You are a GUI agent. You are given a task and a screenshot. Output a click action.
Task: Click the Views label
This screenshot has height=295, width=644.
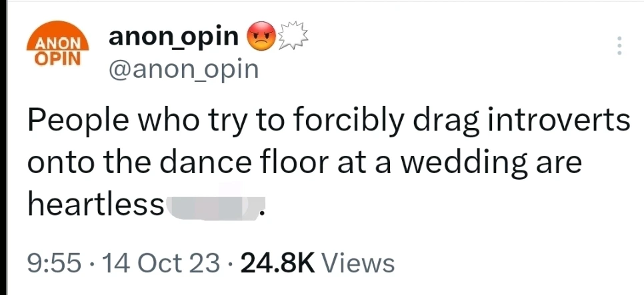[x=358, y=264]
